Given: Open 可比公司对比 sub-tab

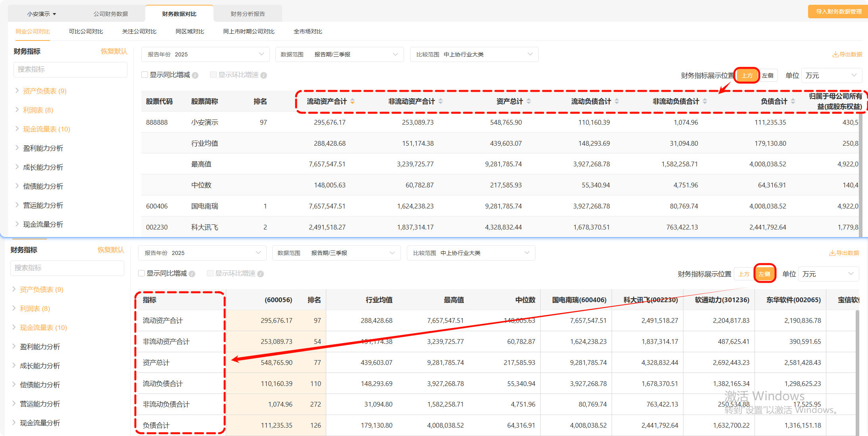Looking at the screenshot, I should pyautogui.click(x=86, y=31).
